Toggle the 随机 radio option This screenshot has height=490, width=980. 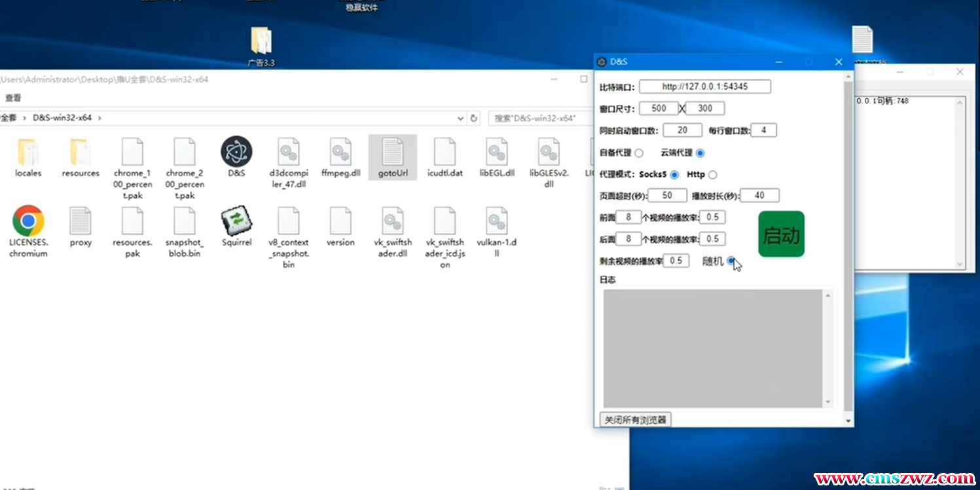731,261
